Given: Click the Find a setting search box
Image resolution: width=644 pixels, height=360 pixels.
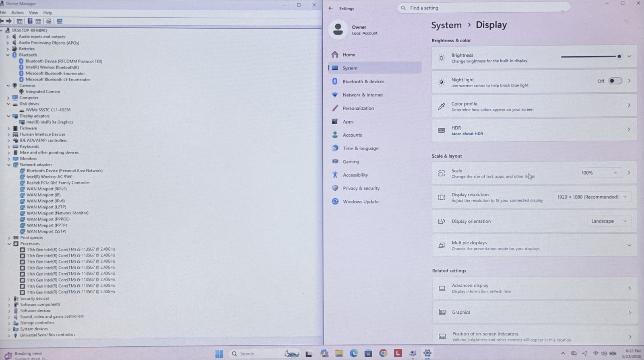Looking at the screenshot, I should [483, 8].
